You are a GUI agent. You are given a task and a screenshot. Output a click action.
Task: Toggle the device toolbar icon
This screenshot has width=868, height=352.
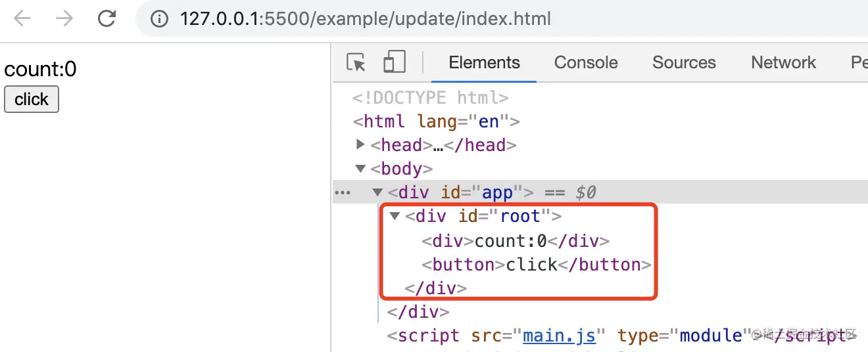coord(395,62)
